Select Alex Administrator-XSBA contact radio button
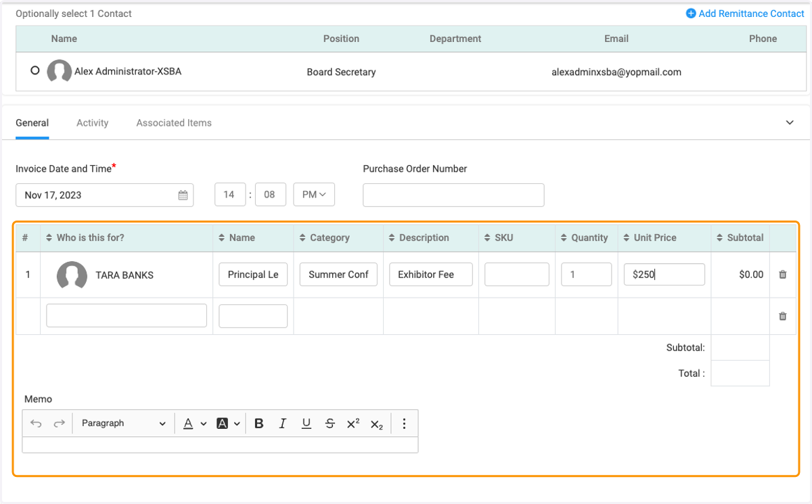This screenshot has height=504, width=812. tap(35, 70)
